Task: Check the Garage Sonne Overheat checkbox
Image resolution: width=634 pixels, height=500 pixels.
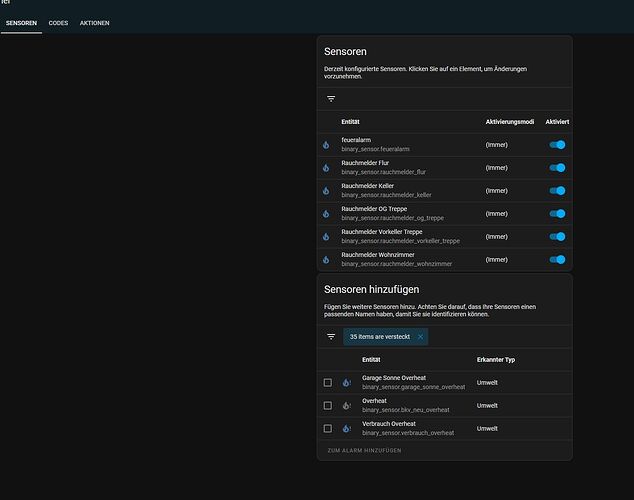Action: click(x=328, y=382)
